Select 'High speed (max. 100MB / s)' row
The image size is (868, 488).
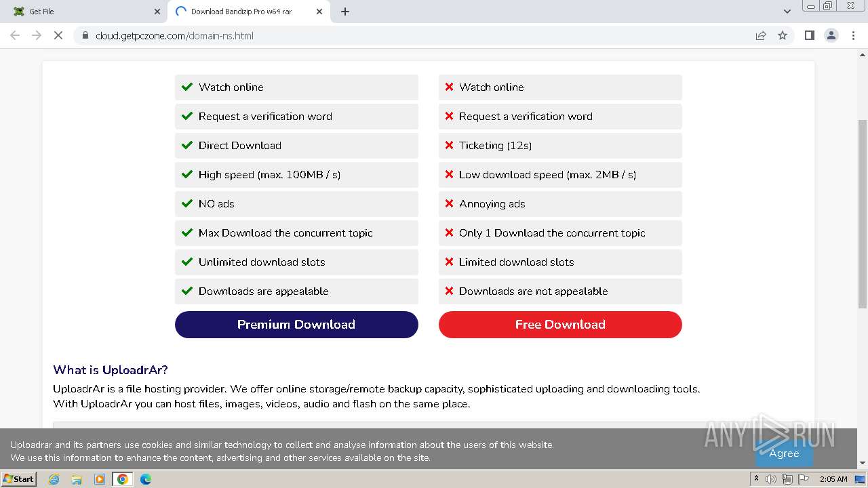(296, 175)
